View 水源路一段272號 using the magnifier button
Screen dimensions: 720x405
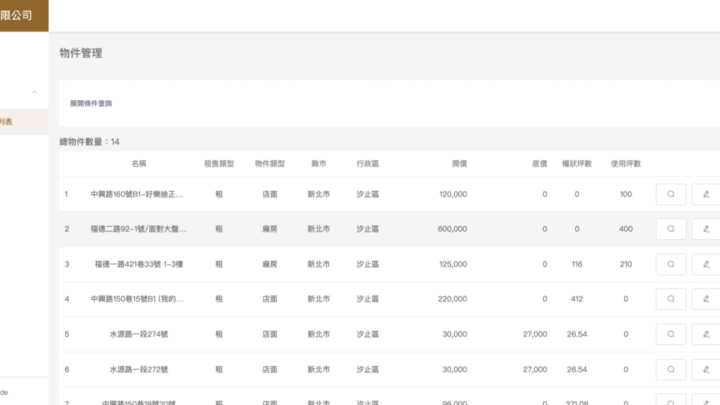(671, 369)
